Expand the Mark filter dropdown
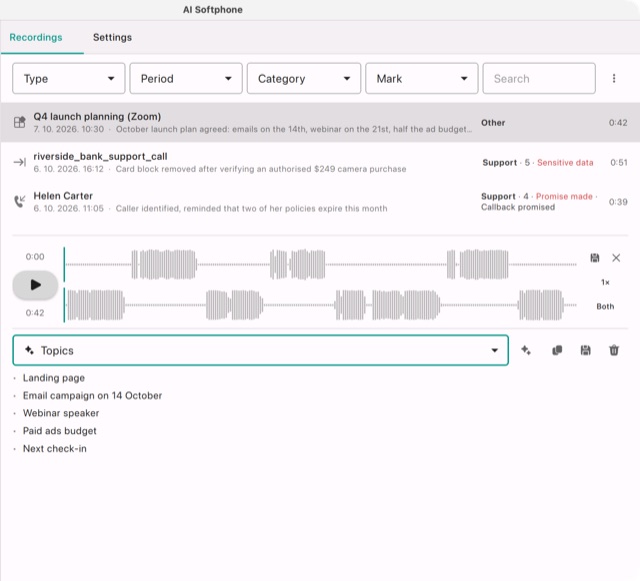640x581 pixels. click(x=422, y=78)
